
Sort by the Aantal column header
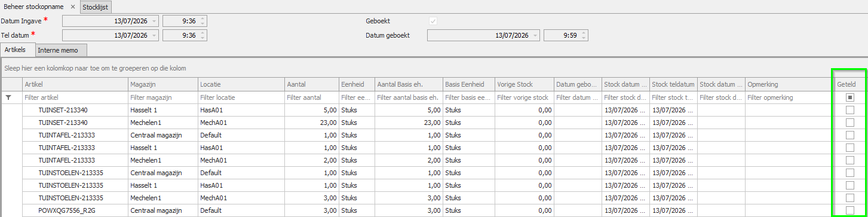[x=312, y=84]
